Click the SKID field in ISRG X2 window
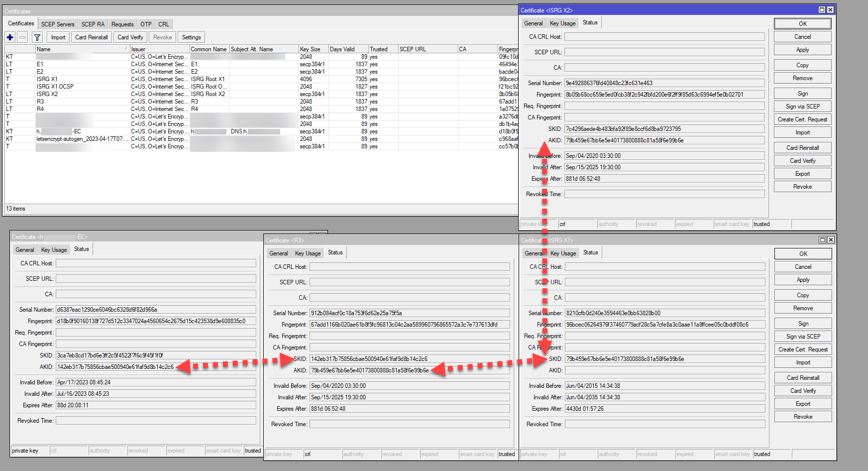Viewport: 868px width, 471px height. (664, 129)
